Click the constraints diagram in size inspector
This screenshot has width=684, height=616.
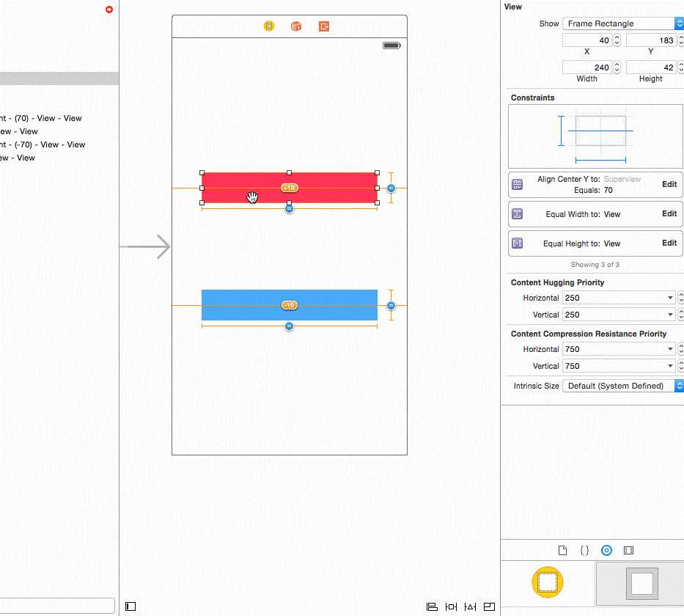[595, 136]
